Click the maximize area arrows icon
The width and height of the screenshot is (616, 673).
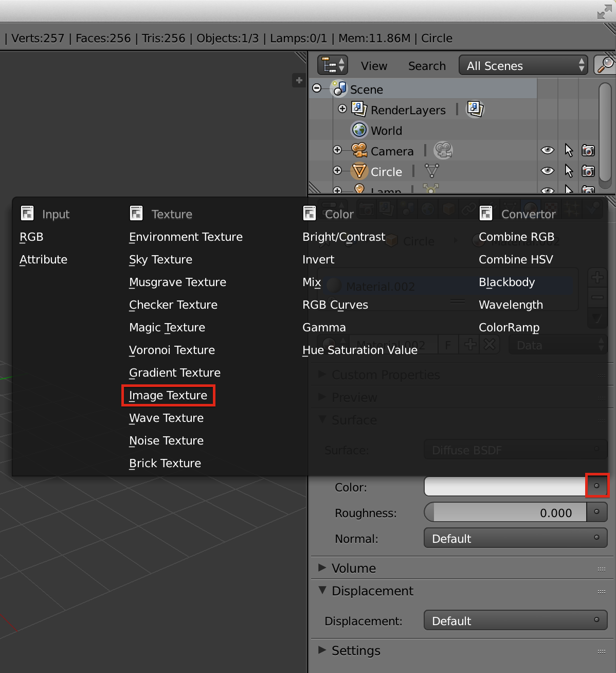coord(605,11)
